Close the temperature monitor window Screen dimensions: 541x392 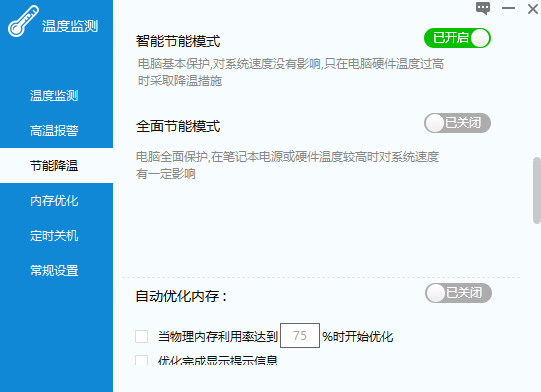pos(533,9)
